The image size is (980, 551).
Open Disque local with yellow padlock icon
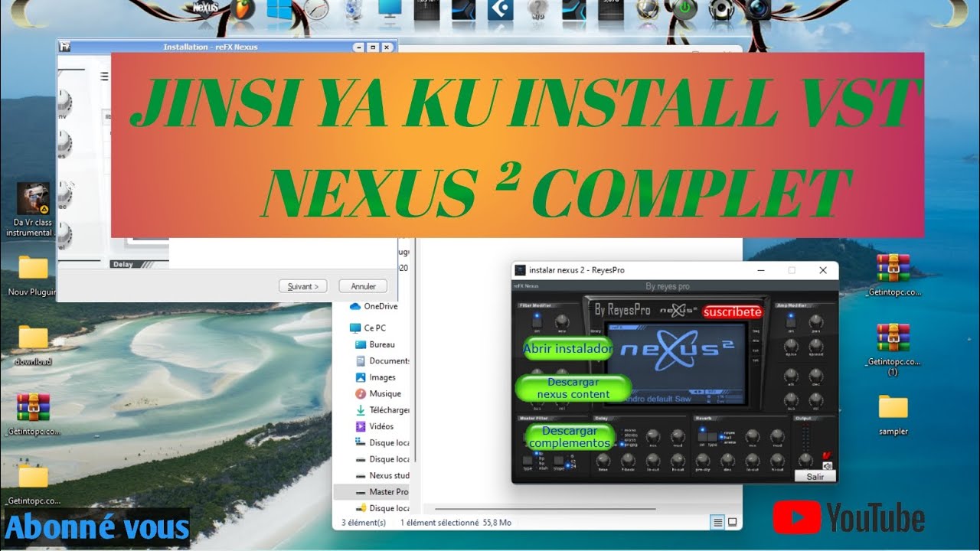[x=382, y=508]
